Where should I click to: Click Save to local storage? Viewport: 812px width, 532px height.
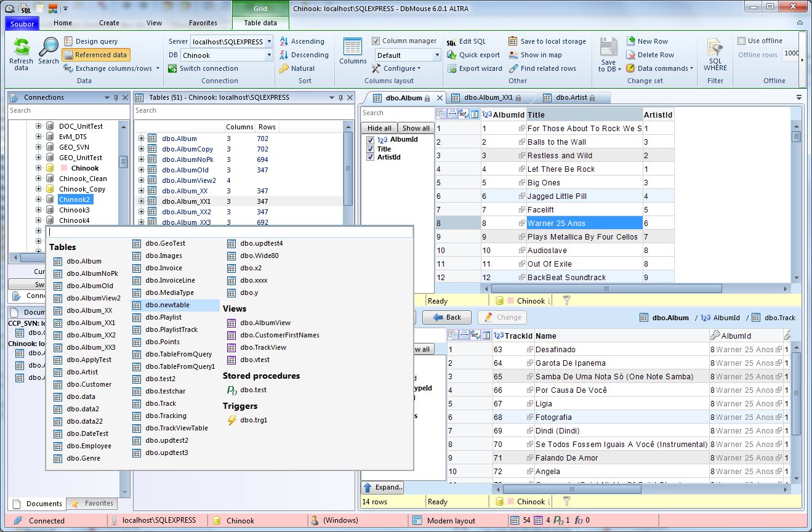point(547,41)
